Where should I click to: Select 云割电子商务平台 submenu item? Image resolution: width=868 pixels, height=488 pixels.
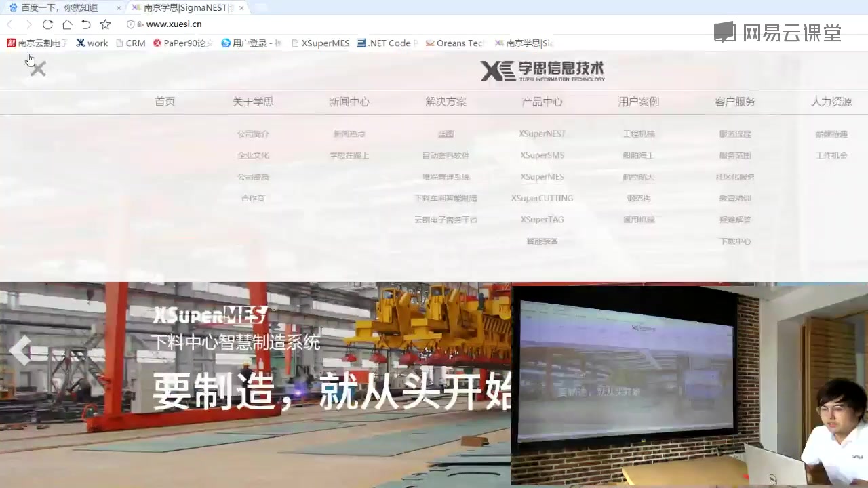446,220
